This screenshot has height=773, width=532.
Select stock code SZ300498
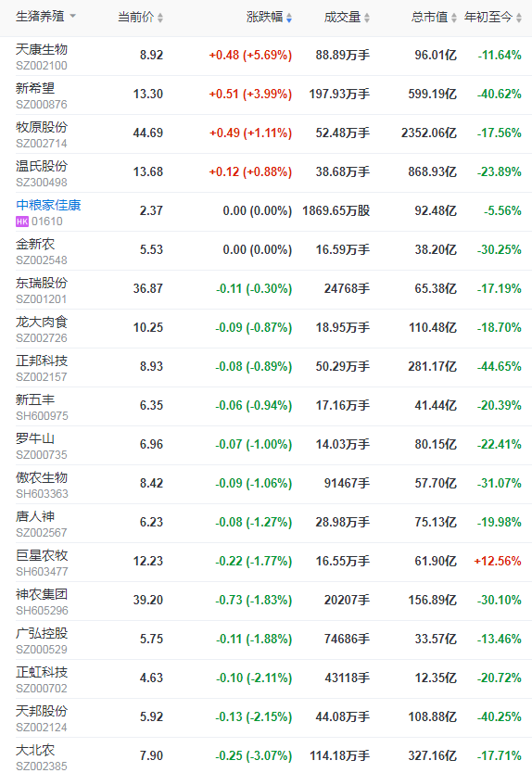tap(42, 183)
